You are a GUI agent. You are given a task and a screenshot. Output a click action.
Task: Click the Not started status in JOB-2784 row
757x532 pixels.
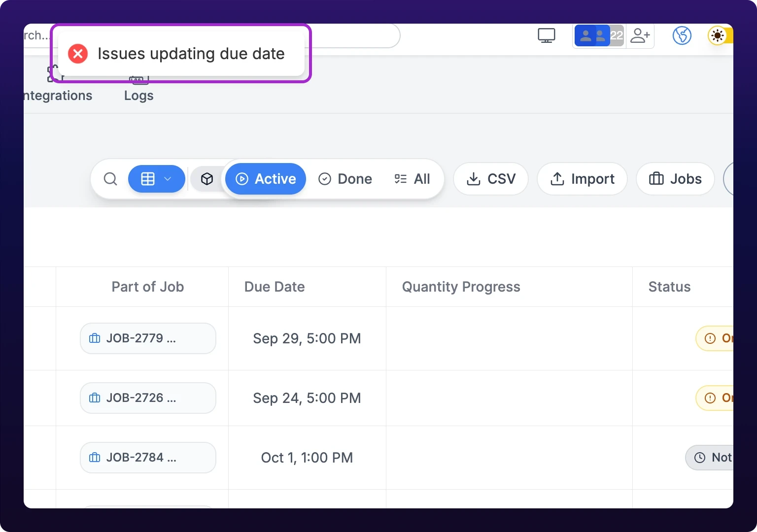pos(710,458)
